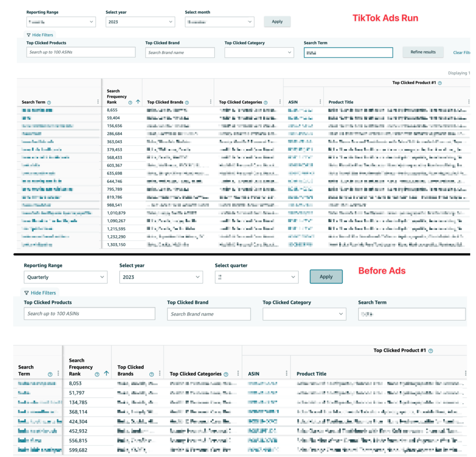
Task: Click Top Clicked Categories help icon, bottom table
Action: coord(226,374)
